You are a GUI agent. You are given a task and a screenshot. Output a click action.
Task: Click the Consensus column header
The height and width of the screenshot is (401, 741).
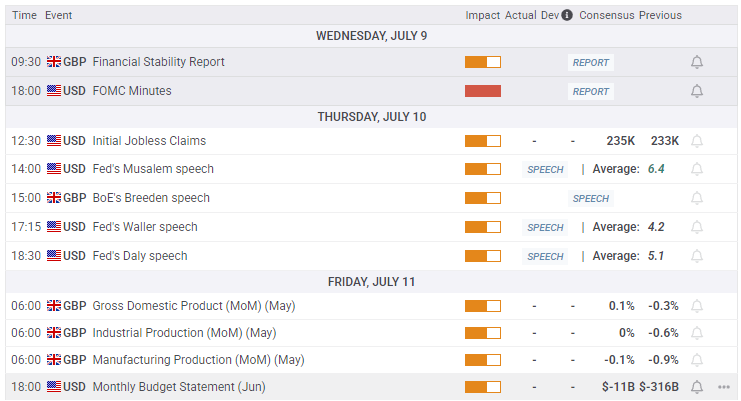point(606,15)
